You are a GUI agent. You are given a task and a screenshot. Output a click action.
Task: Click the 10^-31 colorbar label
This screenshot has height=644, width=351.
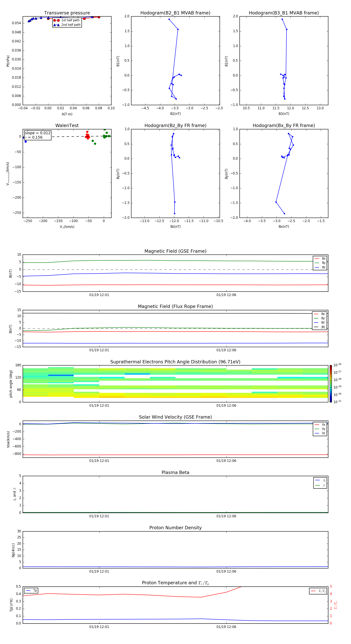(x=337, y=402)
